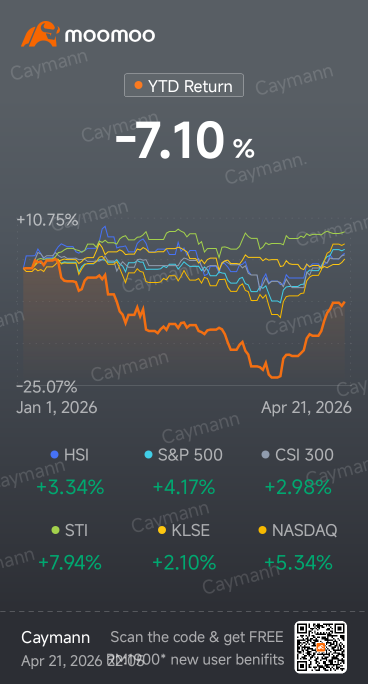368x684 pixels.
Task: Click the QR code image
Action: click(x=321, y=647)
